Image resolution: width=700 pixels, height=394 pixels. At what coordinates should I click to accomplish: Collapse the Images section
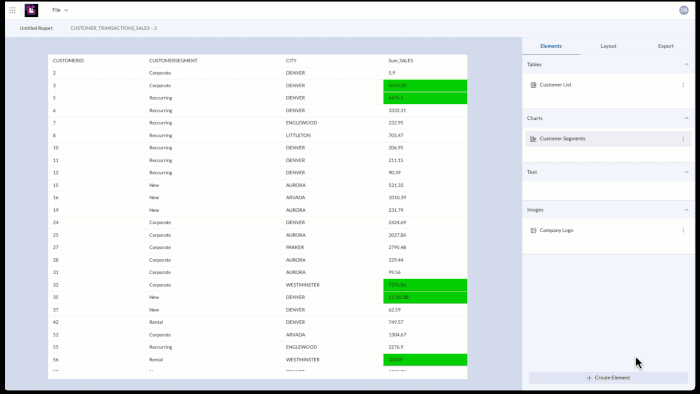click(686, 210)
